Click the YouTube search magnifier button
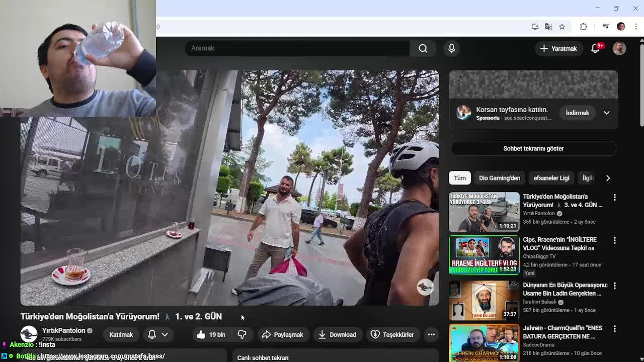 [423, 48]
